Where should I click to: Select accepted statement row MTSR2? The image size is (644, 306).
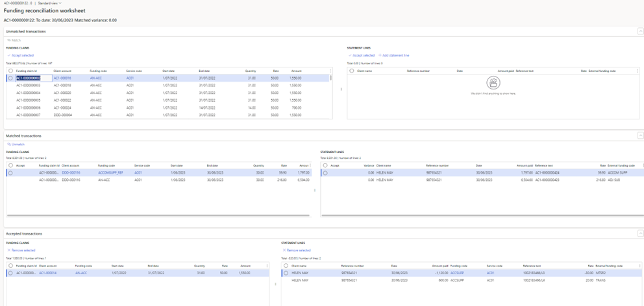(x=286, y=273)
